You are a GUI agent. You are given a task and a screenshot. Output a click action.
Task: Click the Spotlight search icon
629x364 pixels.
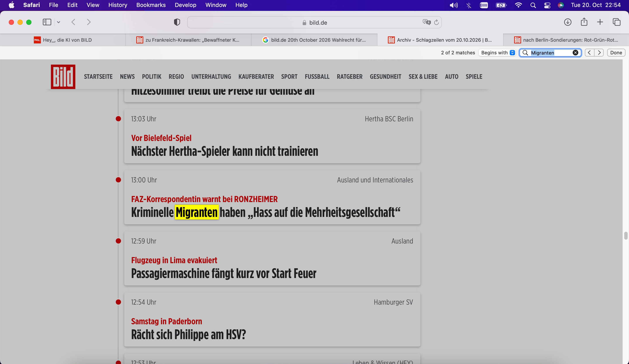click(533, 5)
